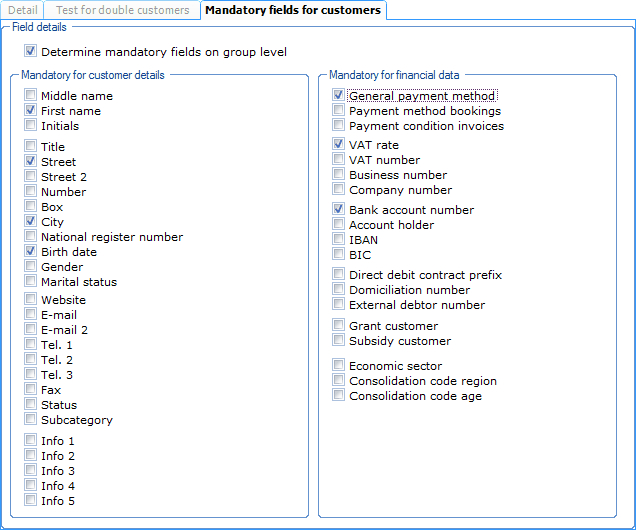Switch to the Detail tab
Viewport: 636px width, 530px height.
pos(22,10)
